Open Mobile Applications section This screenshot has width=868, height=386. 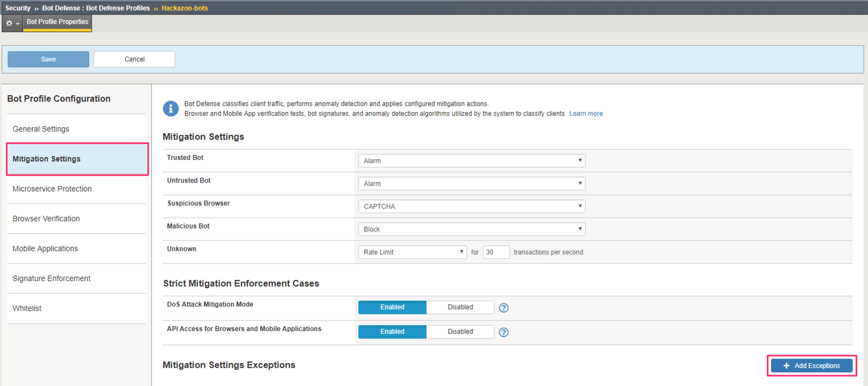click(76, 248)
